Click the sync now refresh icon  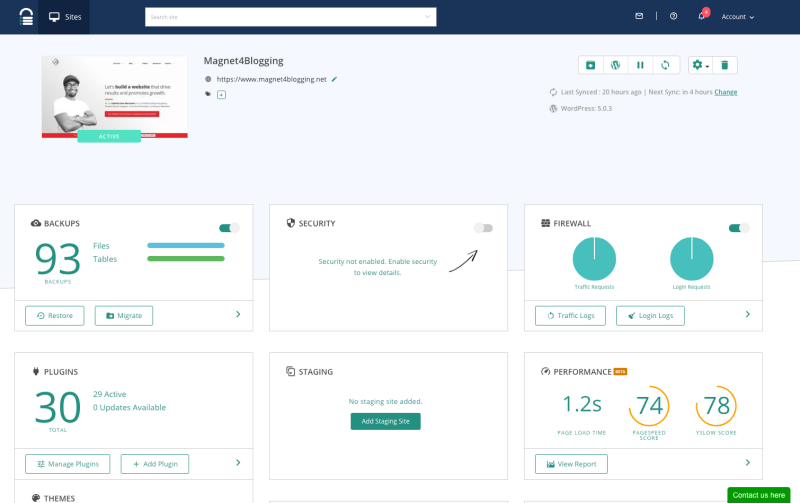pos(665,65)
